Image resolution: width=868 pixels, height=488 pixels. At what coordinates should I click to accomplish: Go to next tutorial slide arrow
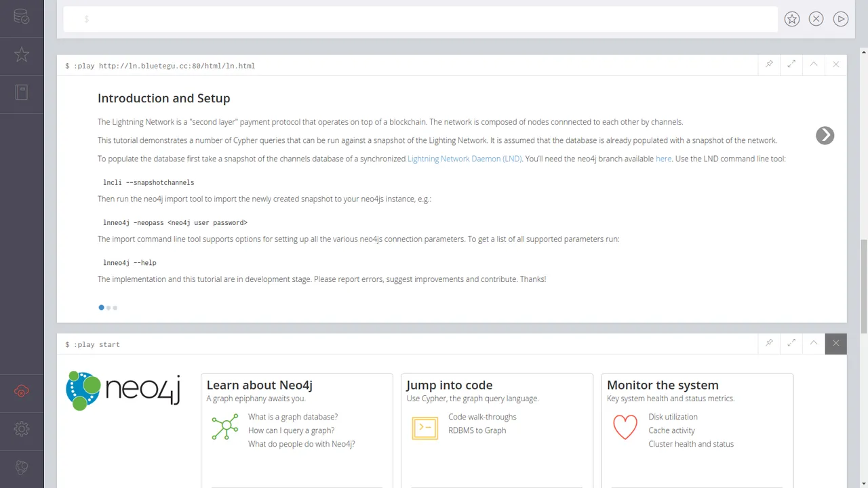point(825,136)
